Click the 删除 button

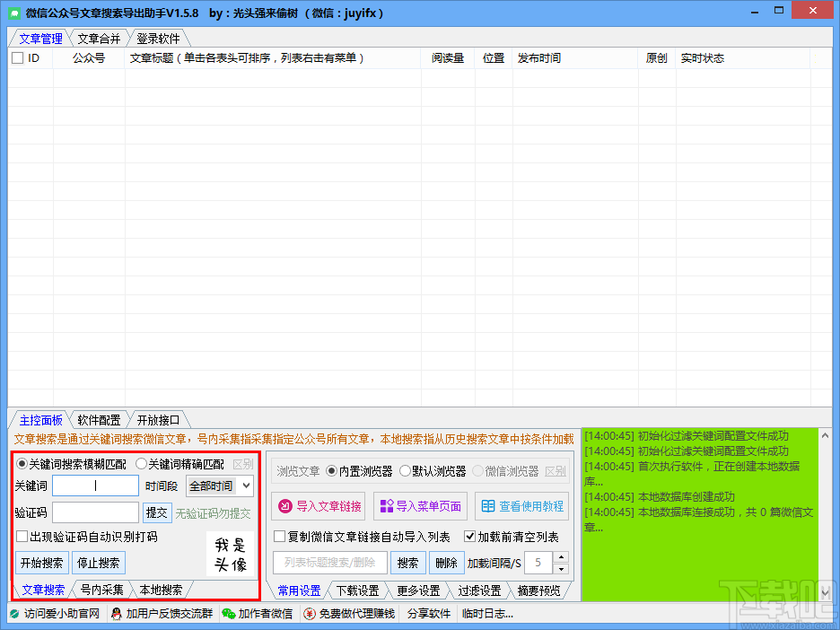tap(446, 563)
